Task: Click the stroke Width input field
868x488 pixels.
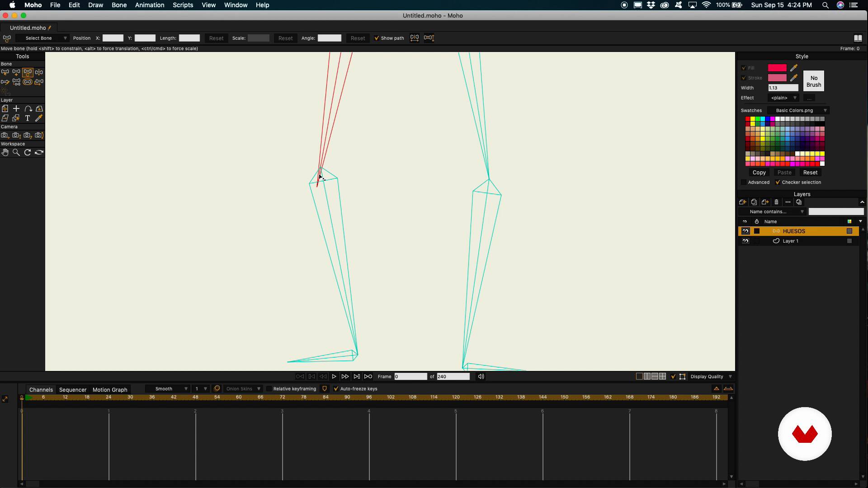Action: pyautogui.click(x=783, y=88)
